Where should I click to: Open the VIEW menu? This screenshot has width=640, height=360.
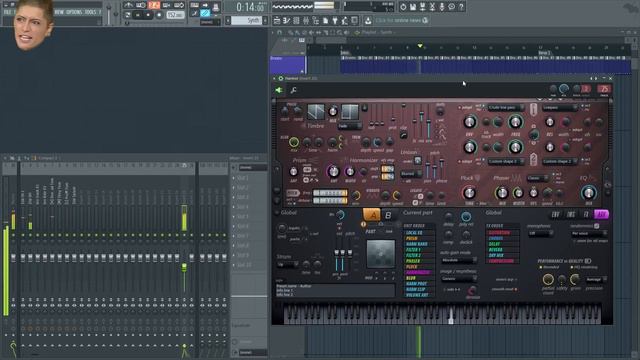click(59, 12)
